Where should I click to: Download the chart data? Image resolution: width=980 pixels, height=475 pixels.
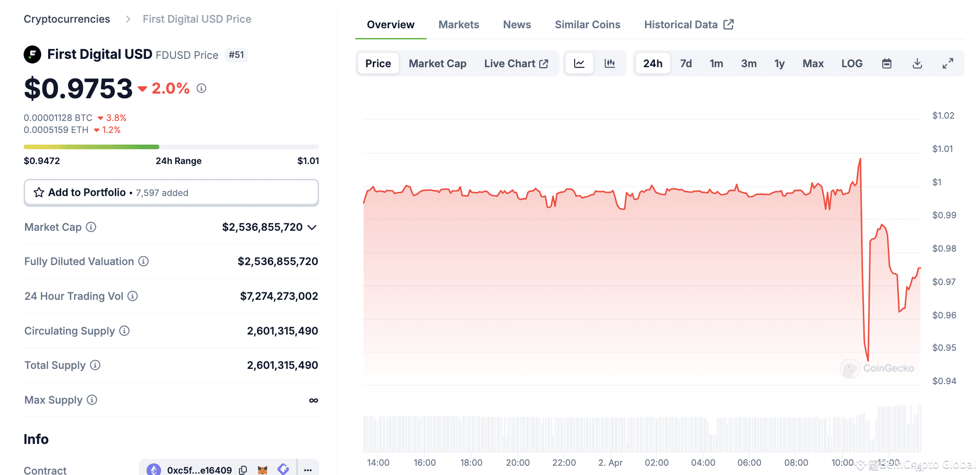tap(917, 63)
